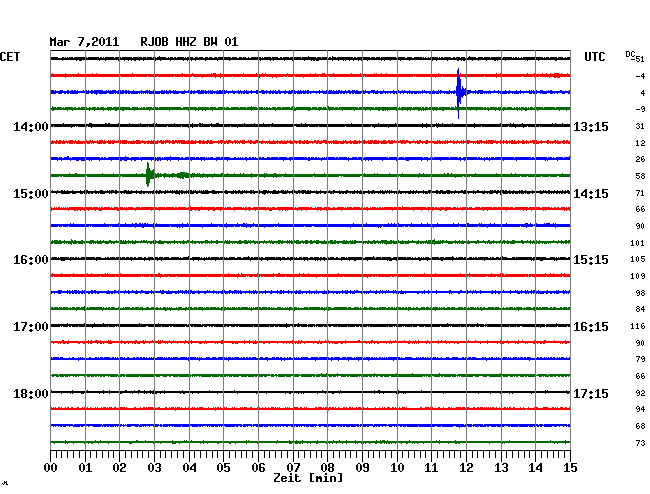The width and height of the screenshot is (650, 494).
Task: Select the "14:00" CET time label
Action: (x=31, y=127)
